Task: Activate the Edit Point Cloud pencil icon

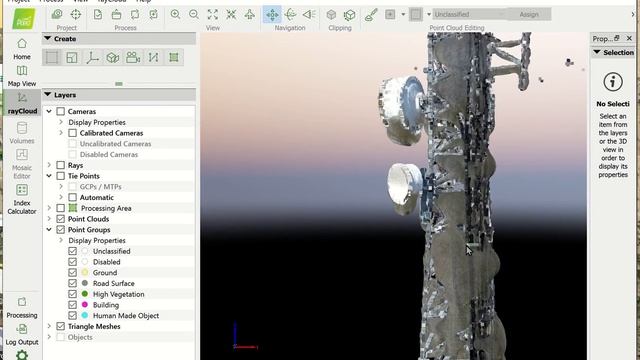Action: tap(371, 15)
